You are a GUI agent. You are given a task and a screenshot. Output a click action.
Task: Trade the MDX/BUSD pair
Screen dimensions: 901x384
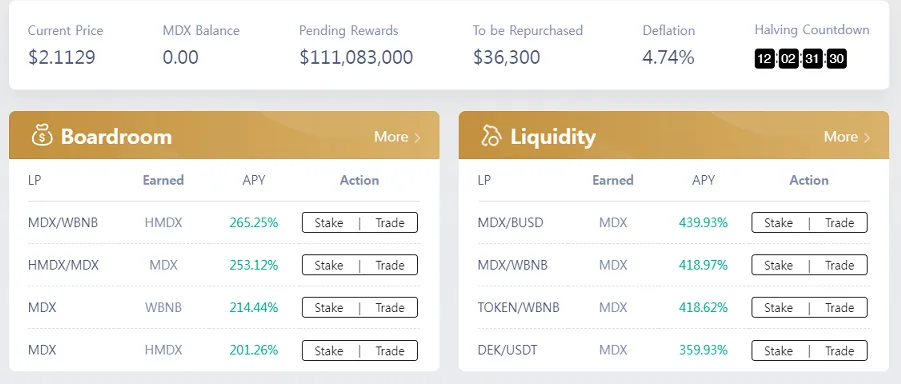(x=840, y=223)
